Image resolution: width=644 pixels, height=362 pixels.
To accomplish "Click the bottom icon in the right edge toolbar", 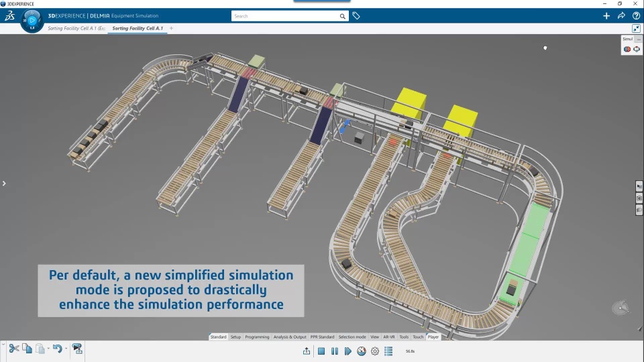I will point(639,210).
